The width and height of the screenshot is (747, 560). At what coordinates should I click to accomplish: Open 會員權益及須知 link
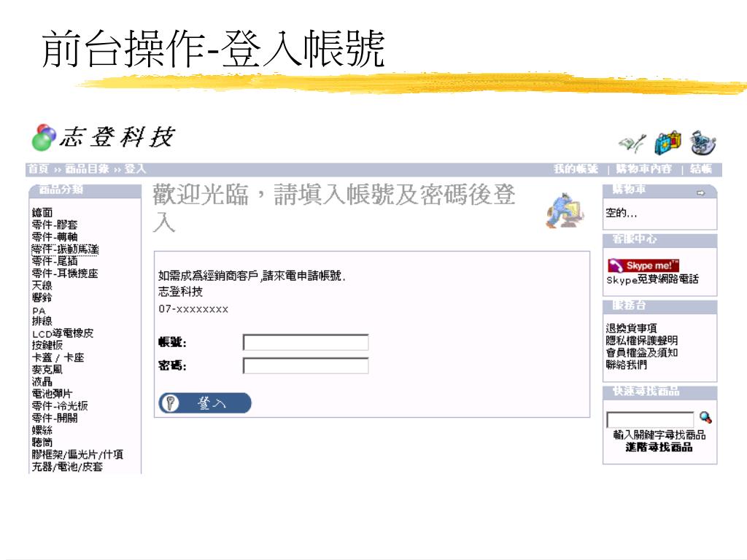pos(642,352)
